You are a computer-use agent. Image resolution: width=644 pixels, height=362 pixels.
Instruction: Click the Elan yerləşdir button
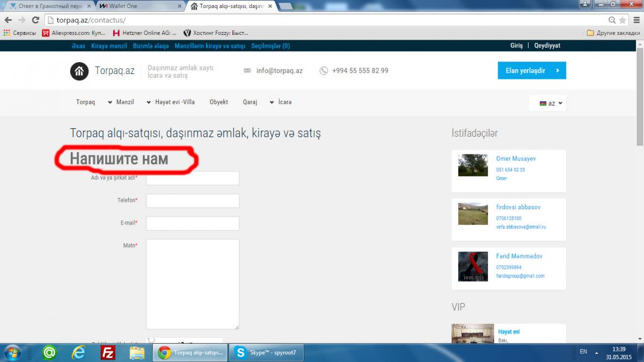tap(531, 70)
